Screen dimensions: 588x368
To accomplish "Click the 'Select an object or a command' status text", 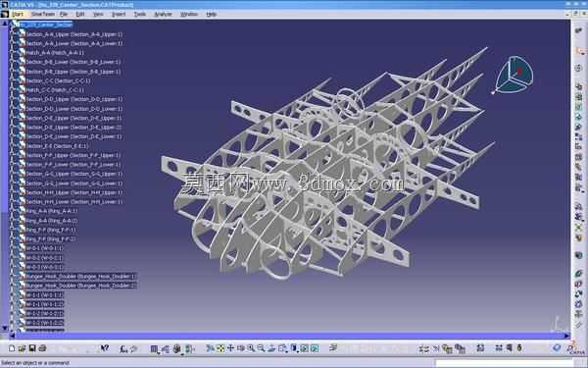I will [x=35, y=363].
